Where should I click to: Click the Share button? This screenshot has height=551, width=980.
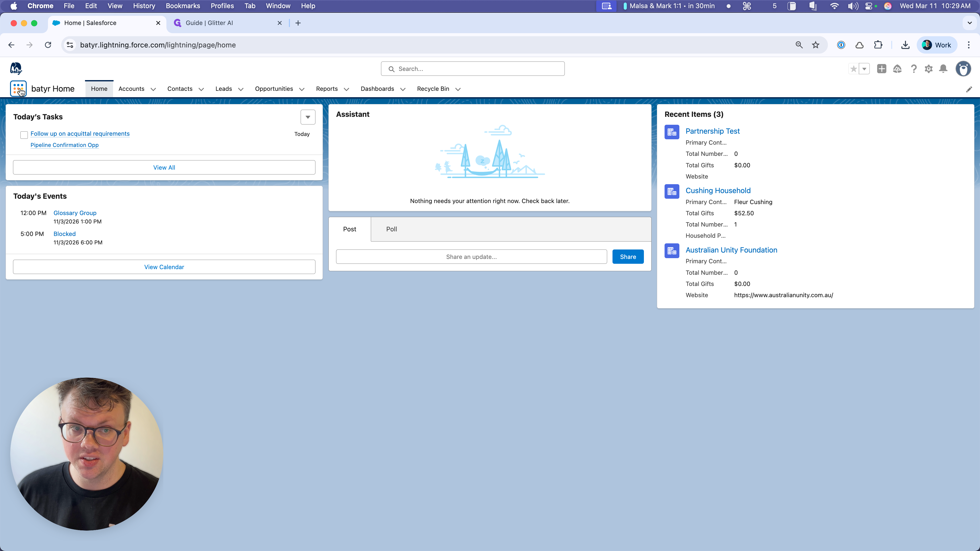[x=628, y=257]
